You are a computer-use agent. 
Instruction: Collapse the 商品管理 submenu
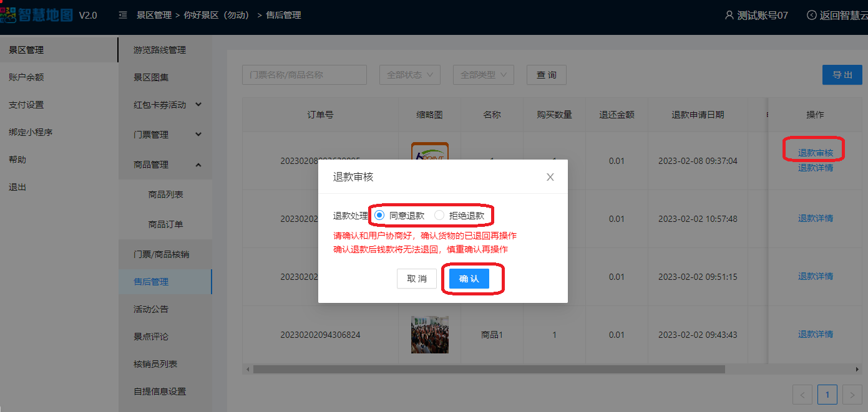198,165
